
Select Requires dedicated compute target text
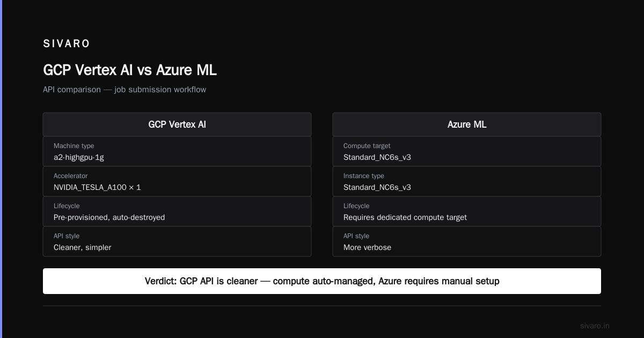coord(405,217)
